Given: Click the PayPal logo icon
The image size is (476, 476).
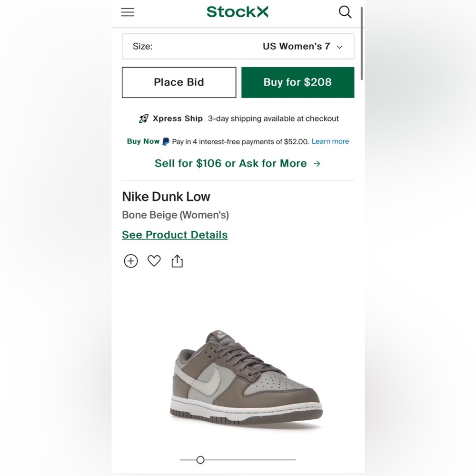Looking at the screenshot, I should point(166,141).
